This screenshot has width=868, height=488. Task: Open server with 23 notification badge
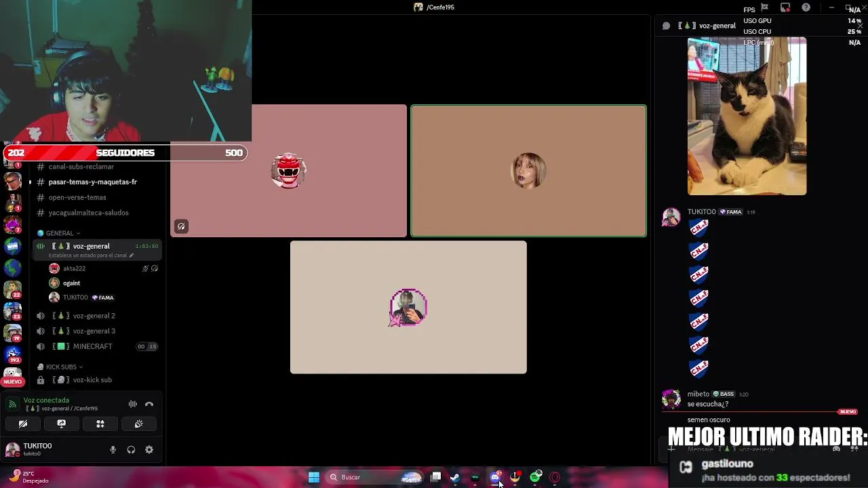[x=12, y=310]
